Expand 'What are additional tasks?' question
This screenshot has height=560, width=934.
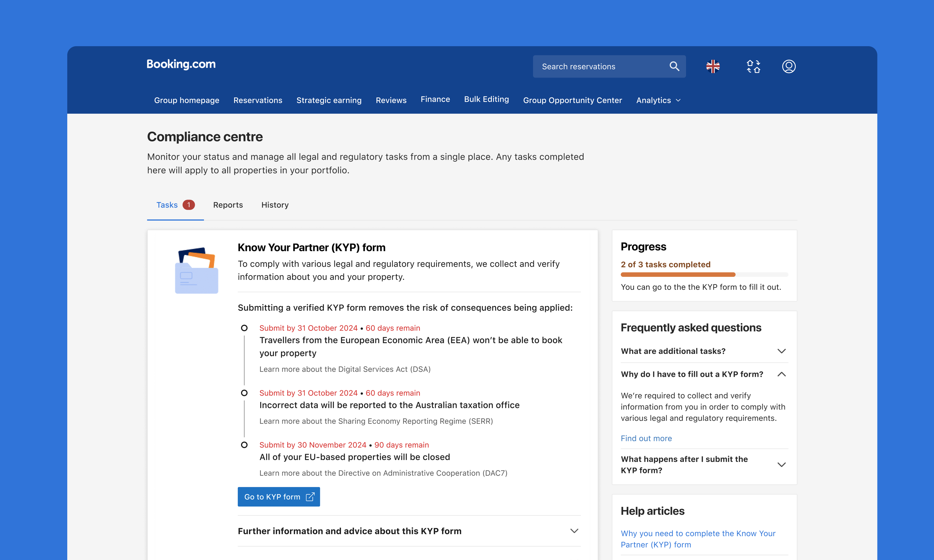781,351
